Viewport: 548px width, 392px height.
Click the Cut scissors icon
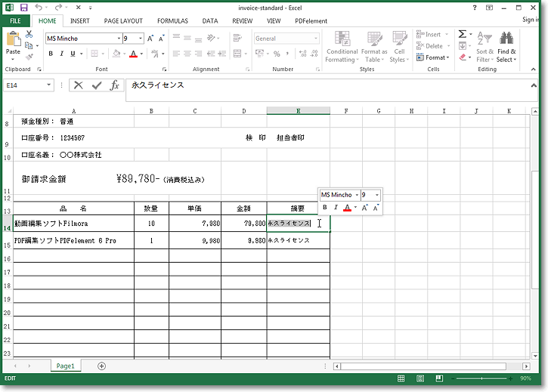(x=29, y=34)
